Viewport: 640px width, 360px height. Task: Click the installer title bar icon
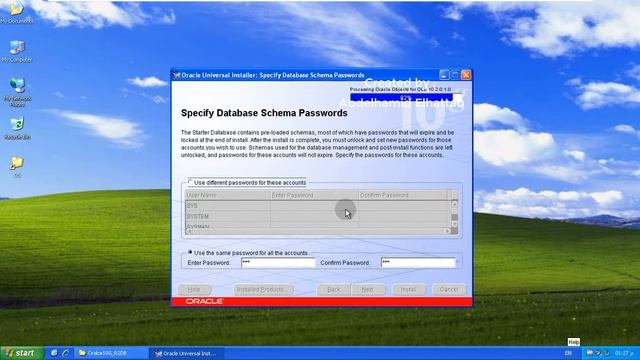pos(177,75)
